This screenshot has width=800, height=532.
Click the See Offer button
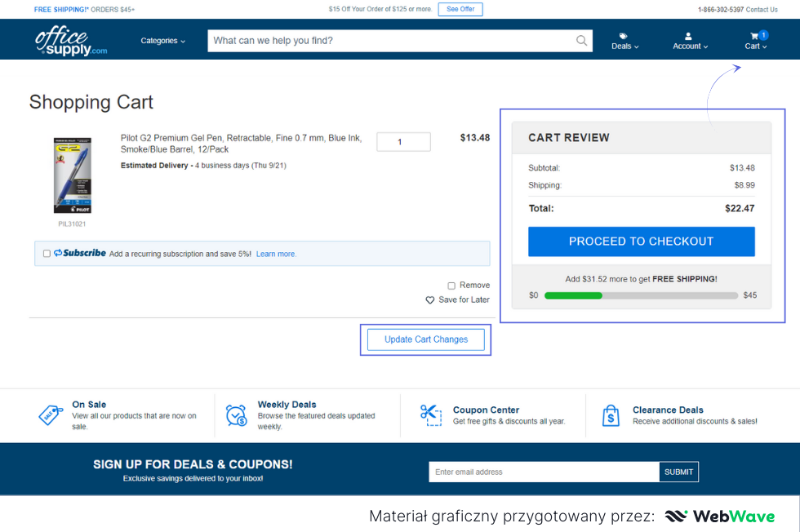click(x=460, y=9)
